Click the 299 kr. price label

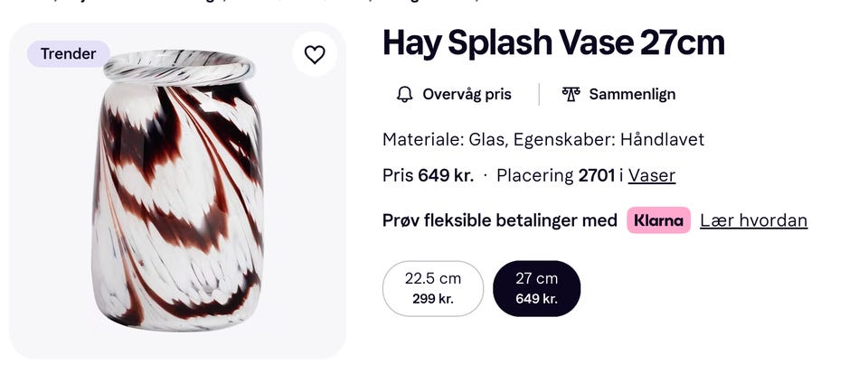pyautogui.click(x=433, y=299)
